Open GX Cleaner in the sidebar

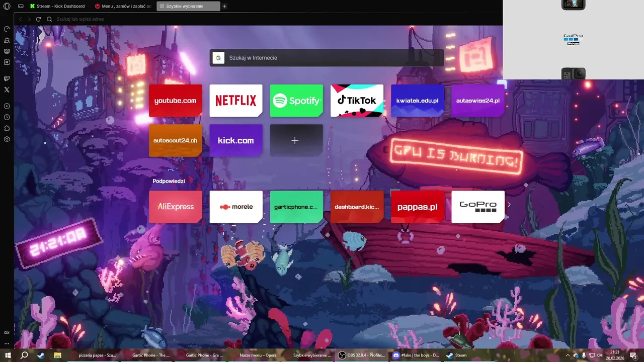7,40
